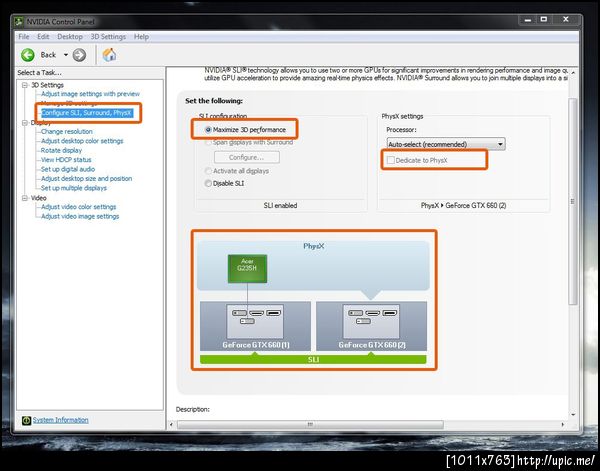Open Adjust video color settings
The width and height of the screenshot is (600, 471).
[x=78, y=207]
